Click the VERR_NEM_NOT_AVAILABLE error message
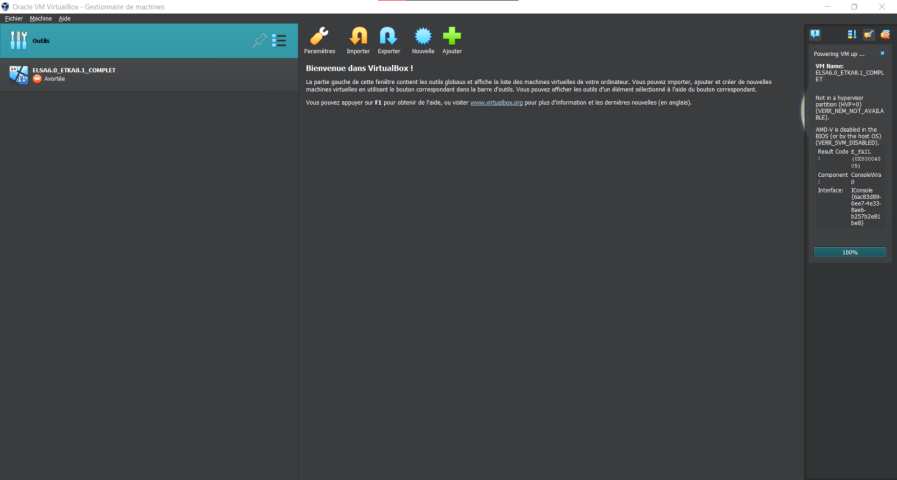The height and width of the screenshot is (480, 897). (850, 108)
